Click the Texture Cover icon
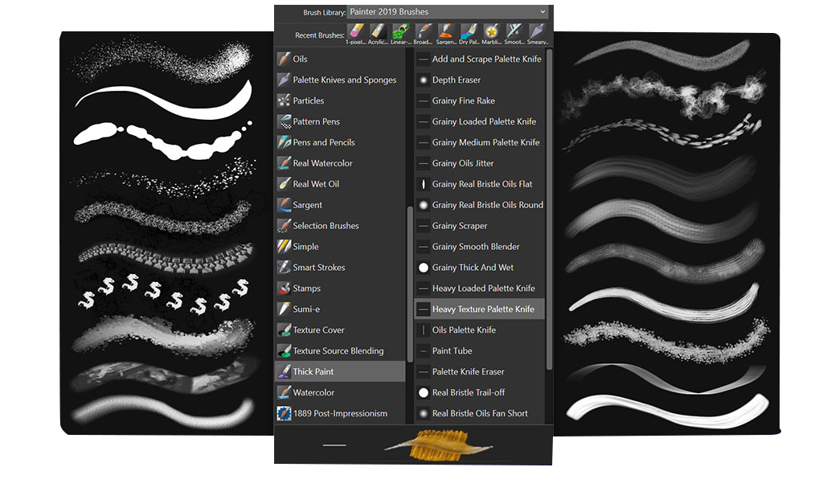Screen dimensions: 827x504 pyautogui.click(x=284, y=330)
